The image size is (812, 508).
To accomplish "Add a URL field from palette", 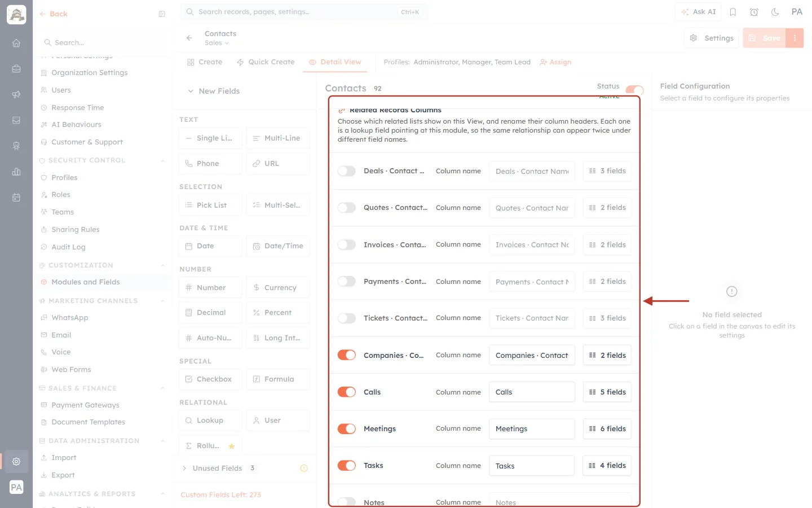I will (278, 164).
